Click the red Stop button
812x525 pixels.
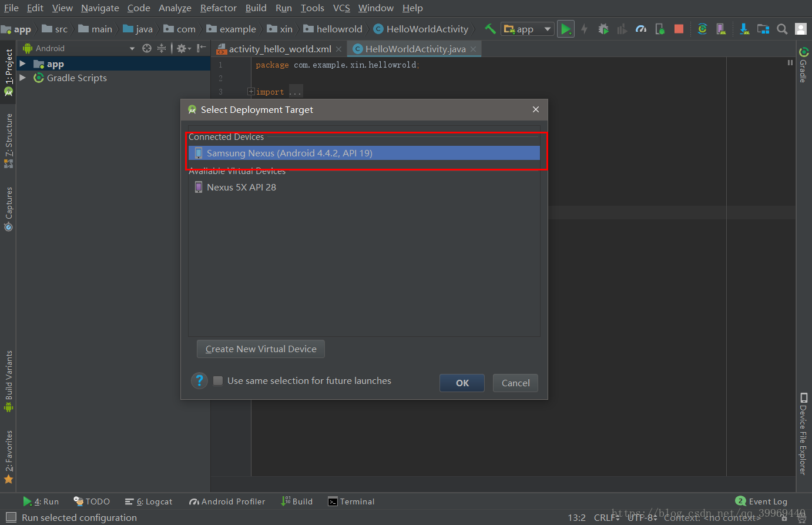pyautogui.click(x=679, y=29)
